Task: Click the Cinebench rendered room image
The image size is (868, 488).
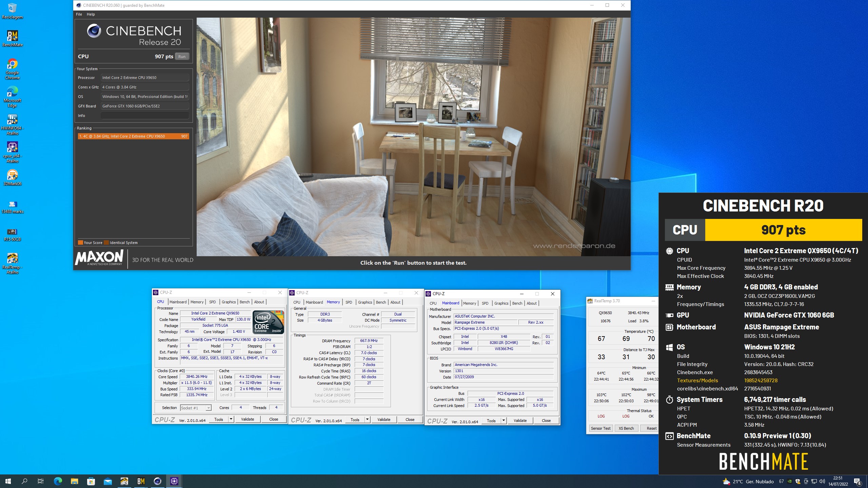Action: click(x=413, y=137)
